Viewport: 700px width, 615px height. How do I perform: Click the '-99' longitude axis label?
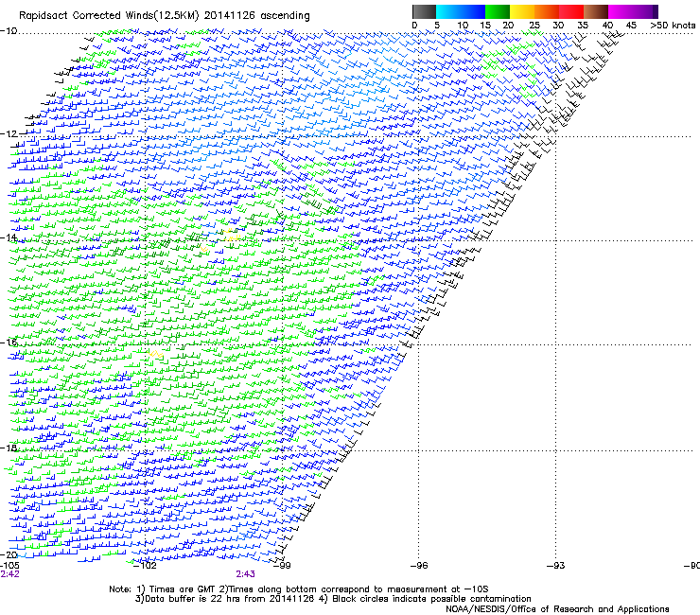pos(282,566)
